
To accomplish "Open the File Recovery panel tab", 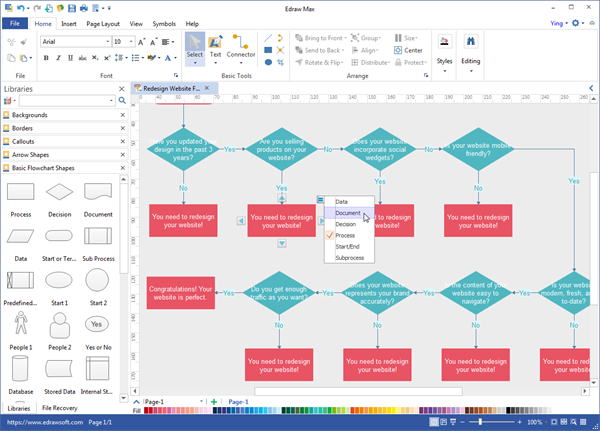I will click(59, 408).
